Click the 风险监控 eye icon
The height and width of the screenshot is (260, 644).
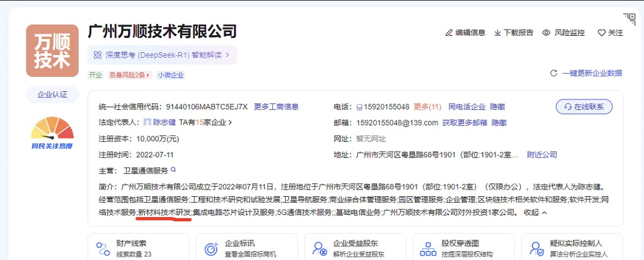pos(546,32)
